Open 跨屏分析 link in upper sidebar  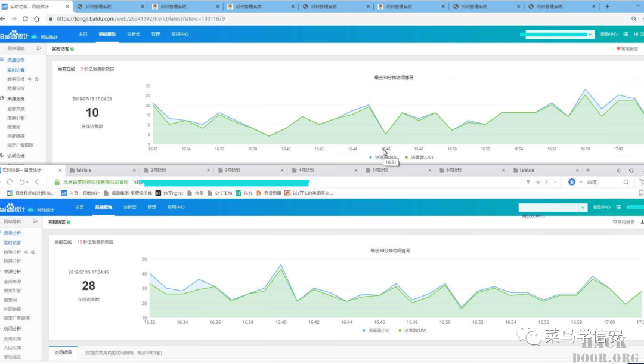coord(16,88)
